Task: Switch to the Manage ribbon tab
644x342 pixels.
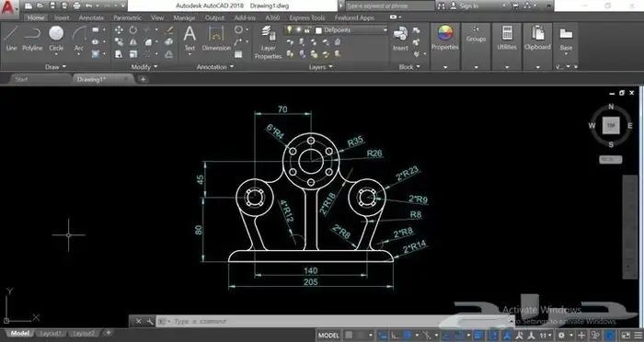Action: tap(184, 17)
